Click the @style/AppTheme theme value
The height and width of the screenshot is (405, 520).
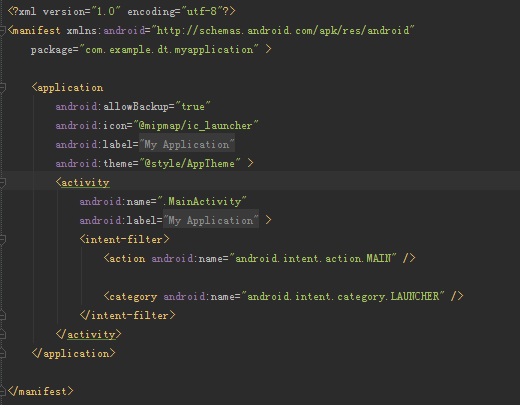(x=190, y=164)
